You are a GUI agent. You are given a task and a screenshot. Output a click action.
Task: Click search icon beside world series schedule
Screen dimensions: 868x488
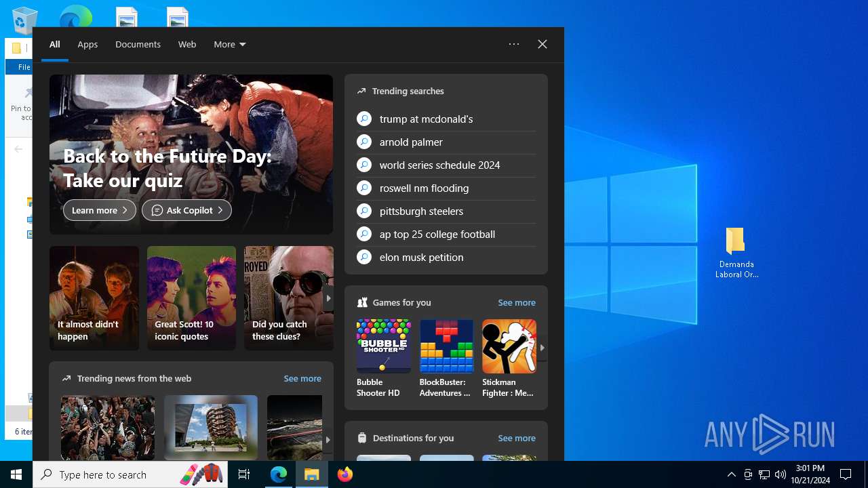click(364, 165)
